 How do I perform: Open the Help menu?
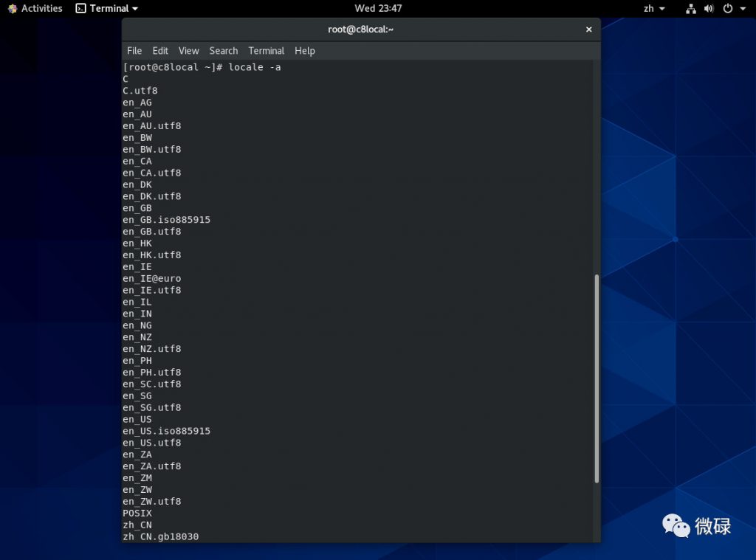point(304,51)
